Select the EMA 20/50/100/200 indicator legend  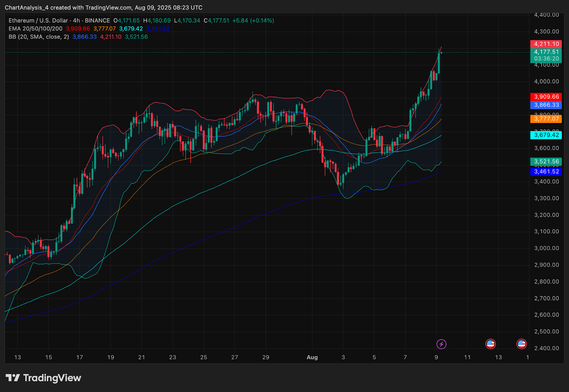click(x=36, y=29)
